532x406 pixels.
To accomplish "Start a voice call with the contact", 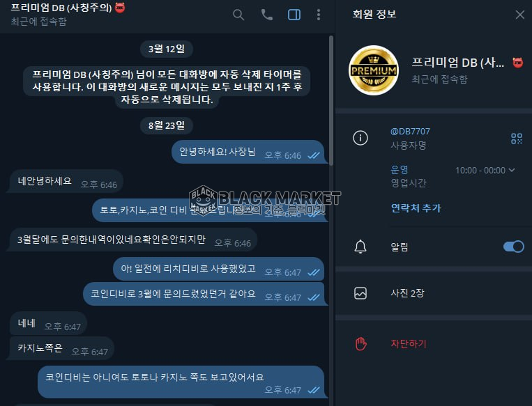I will tap(266, 15).
